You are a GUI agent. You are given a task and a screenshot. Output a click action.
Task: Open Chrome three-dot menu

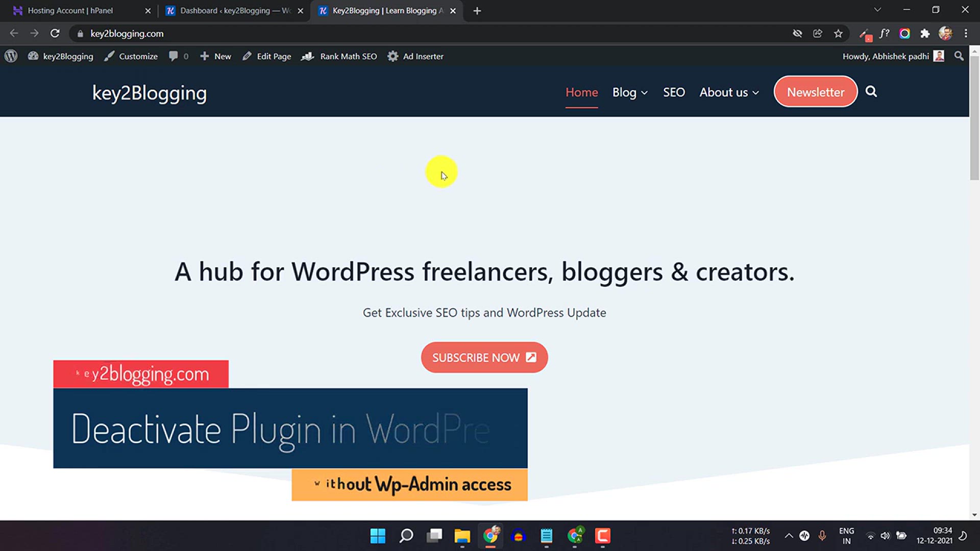[966, 34]
